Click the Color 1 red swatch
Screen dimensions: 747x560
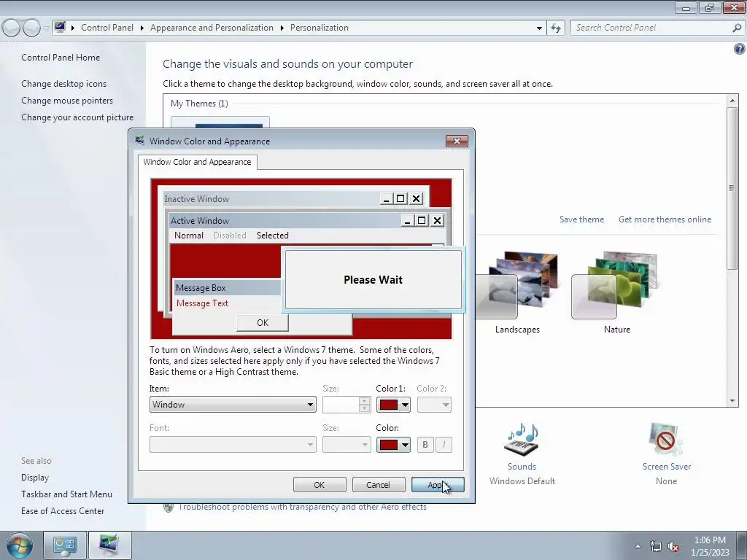[389, 405]
